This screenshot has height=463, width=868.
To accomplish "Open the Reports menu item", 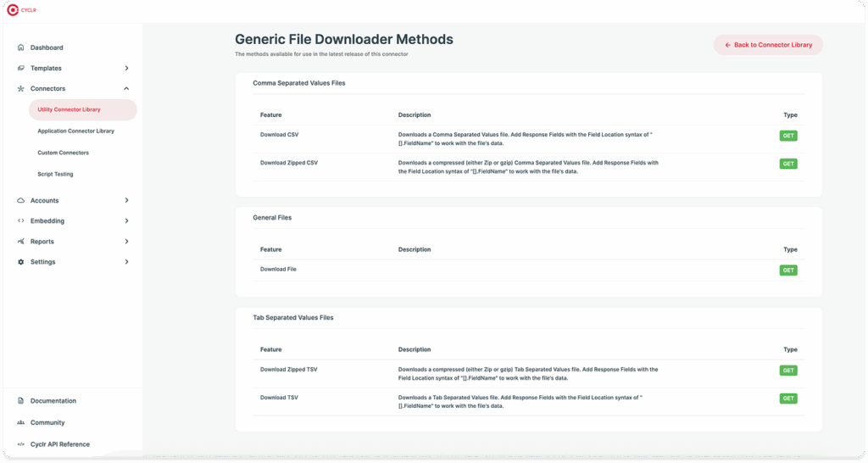I will click(42, 242).
